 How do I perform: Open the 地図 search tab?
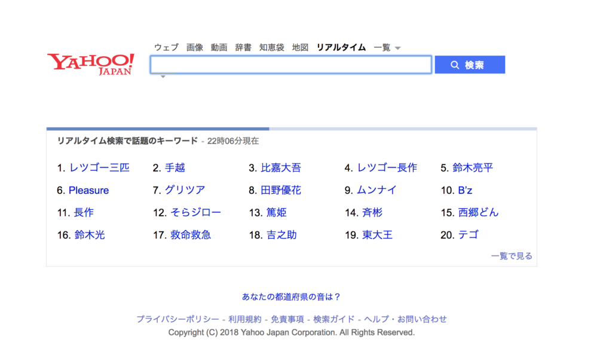pyautogui.click(x=300, y=48)
